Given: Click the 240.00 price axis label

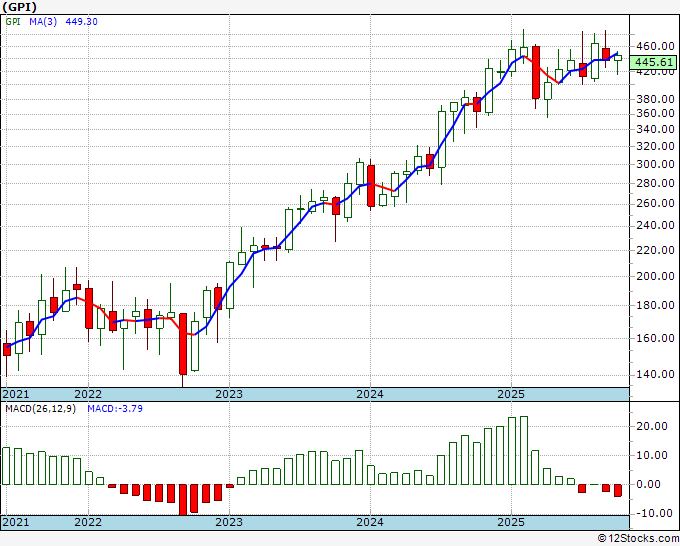Looking at the screenshot, I should pyautogui.click(x=655, y=226).
